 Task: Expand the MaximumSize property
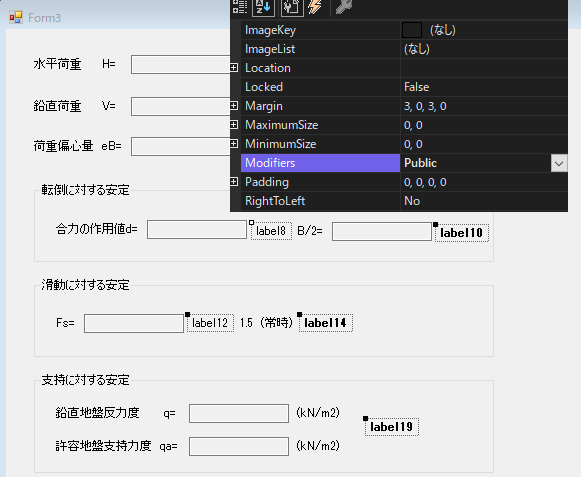pos(234,125)
